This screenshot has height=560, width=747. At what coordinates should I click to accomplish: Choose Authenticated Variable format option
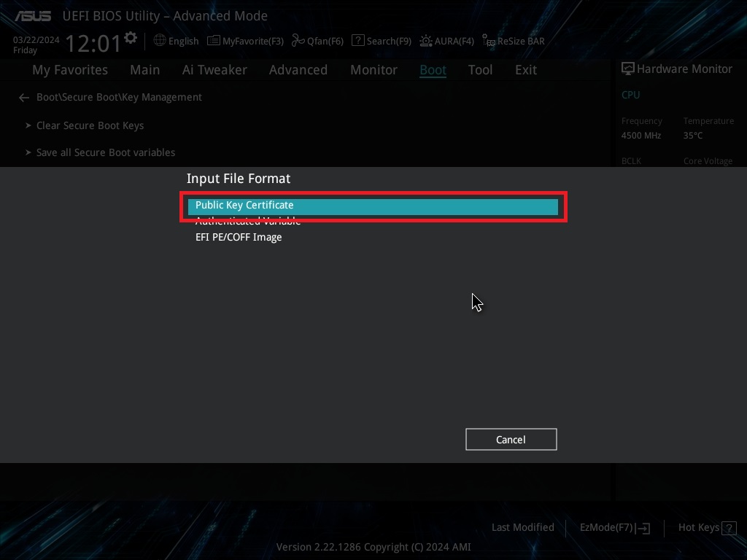point(248,222)
